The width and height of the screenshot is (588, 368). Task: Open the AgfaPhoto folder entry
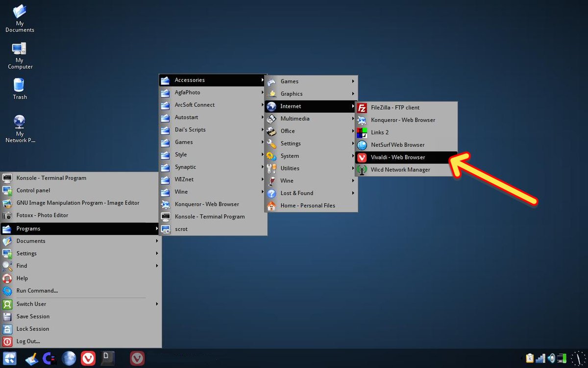pos(213,92)
